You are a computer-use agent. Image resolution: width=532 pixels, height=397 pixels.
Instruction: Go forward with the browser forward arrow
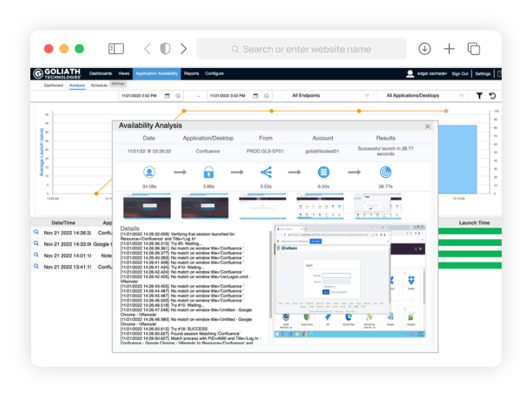(184, 49)
